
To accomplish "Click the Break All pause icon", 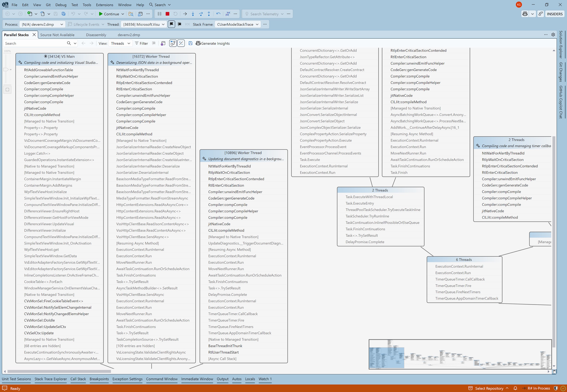I will click(x=159, y=14).
